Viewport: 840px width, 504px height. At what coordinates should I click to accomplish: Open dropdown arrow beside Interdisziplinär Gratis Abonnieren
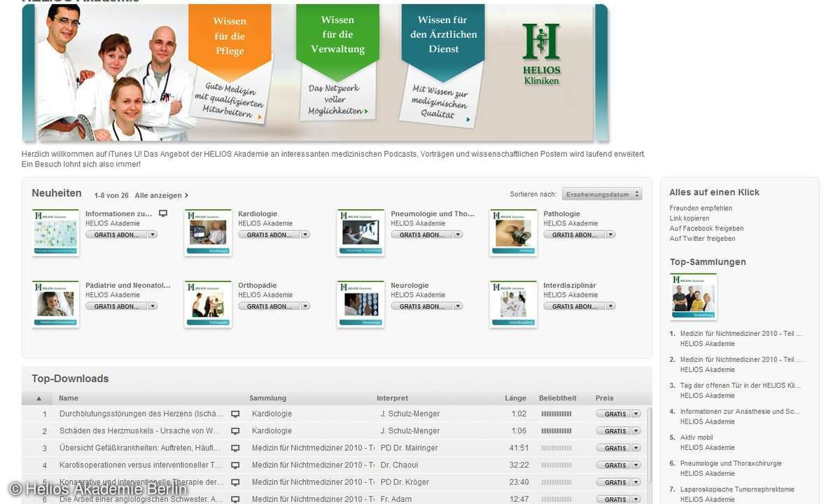[x=610, y=306]
